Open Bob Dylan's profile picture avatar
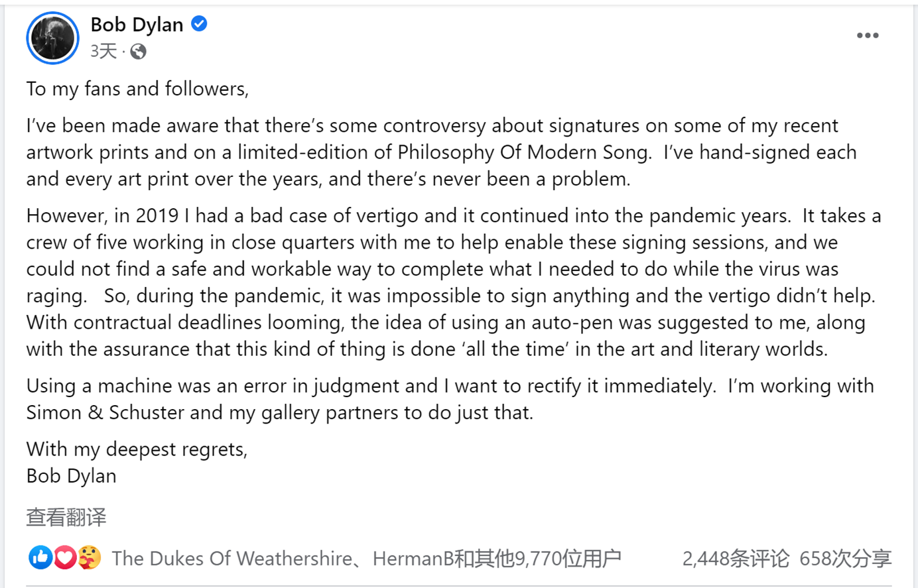The image size is (918, 588). click(x=52, y=38)
